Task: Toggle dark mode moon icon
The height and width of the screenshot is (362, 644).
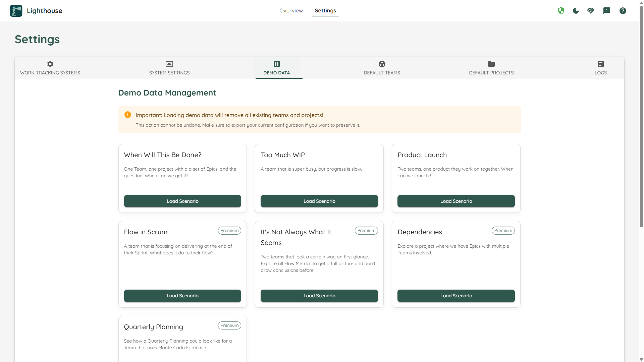Action: [x=576, y=11]
